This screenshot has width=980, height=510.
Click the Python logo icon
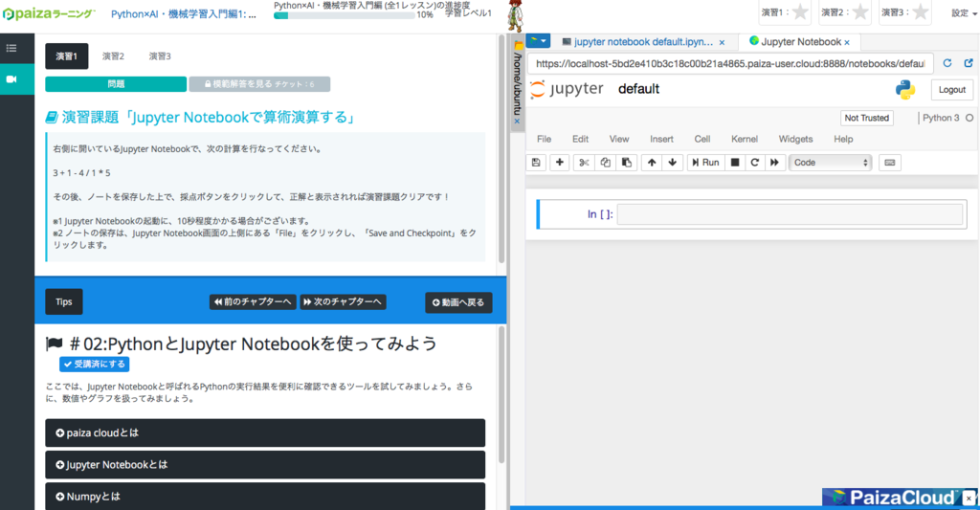[905, 90]
